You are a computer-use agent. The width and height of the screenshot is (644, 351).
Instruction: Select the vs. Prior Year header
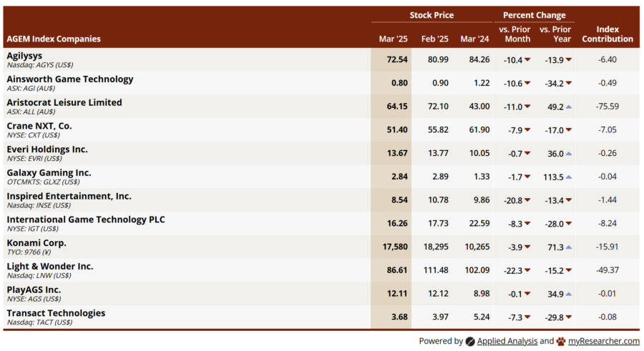click(555, 34)
